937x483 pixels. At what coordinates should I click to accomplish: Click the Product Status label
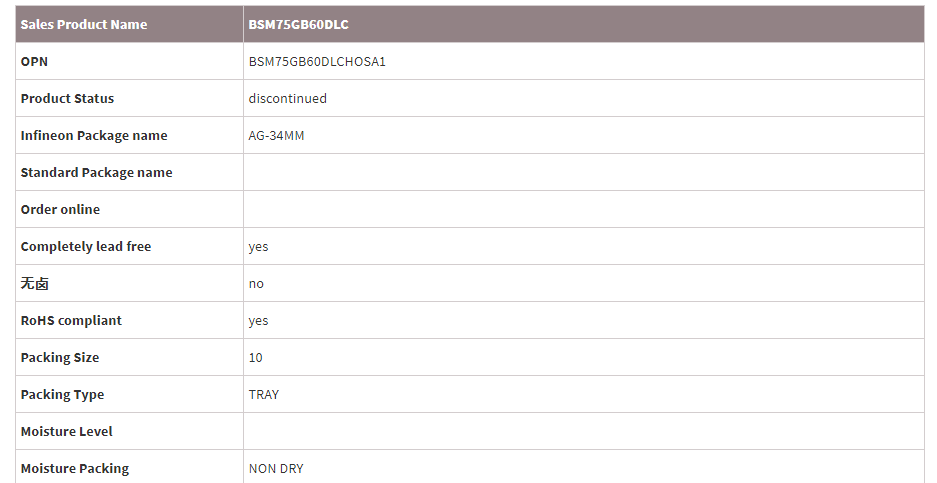click(x=67, y=98)
